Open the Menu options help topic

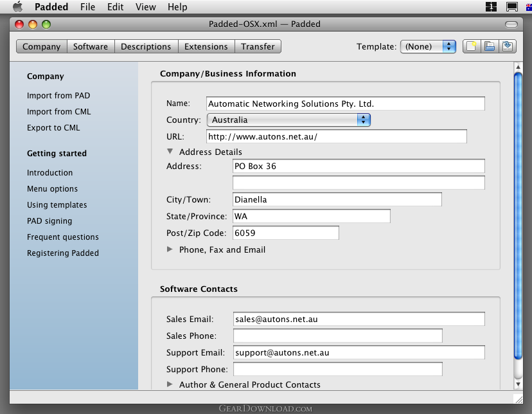click(x=52, y=188)
